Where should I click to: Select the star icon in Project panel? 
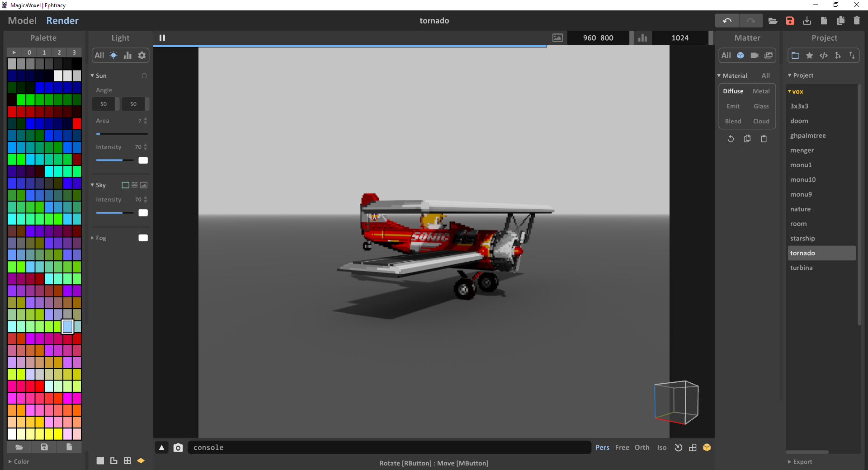coord(810,55)
